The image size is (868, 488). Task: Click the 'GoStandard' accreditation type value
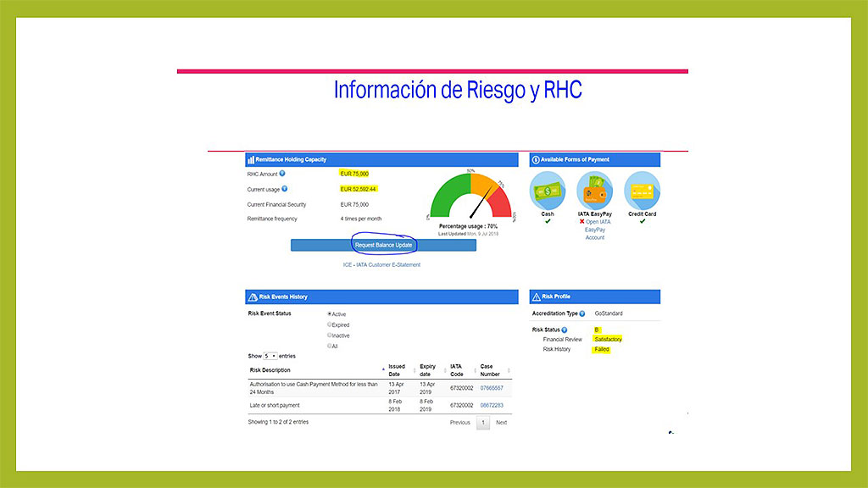[x=609, y=313]
